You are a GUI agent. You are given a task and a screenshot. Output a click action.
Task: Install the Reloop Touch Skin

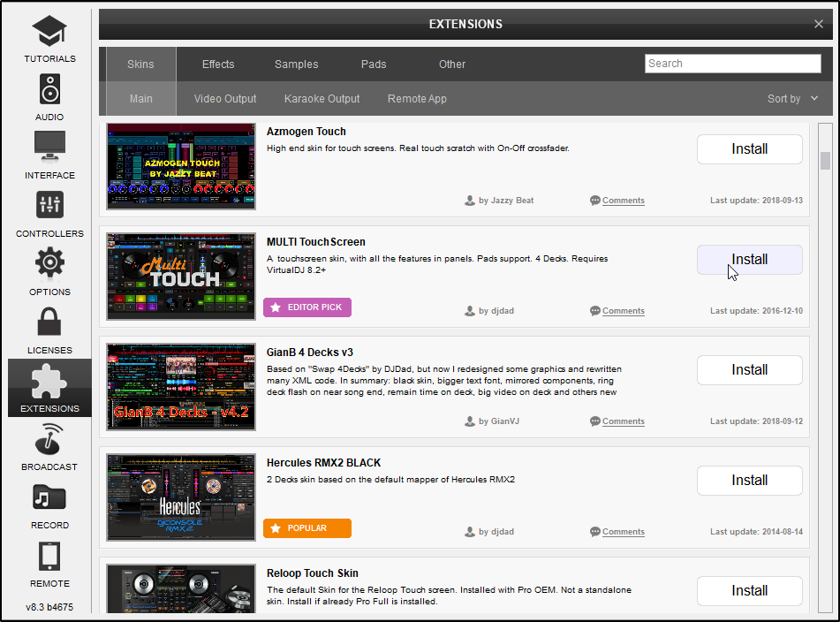pyautogui.click(x=750, y=590)
